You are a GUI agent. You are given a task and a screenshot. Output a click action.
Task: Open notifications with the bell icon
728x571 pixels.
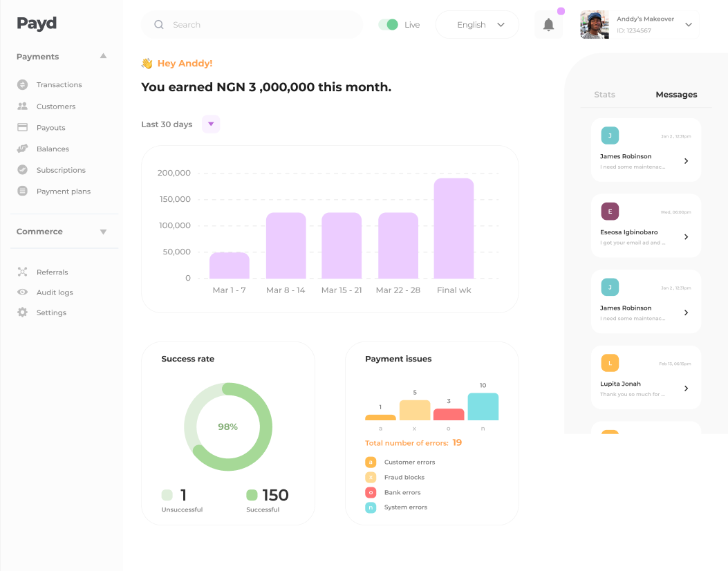click(548, 24)
